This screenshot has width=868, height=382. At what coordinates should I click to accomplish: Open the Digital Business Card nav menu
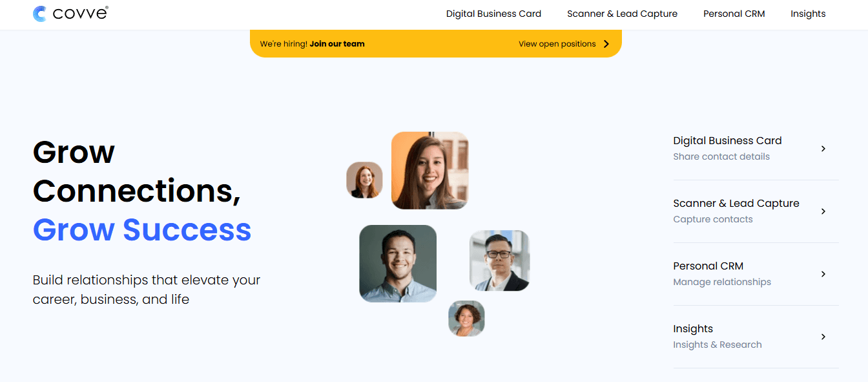[493, 14]
